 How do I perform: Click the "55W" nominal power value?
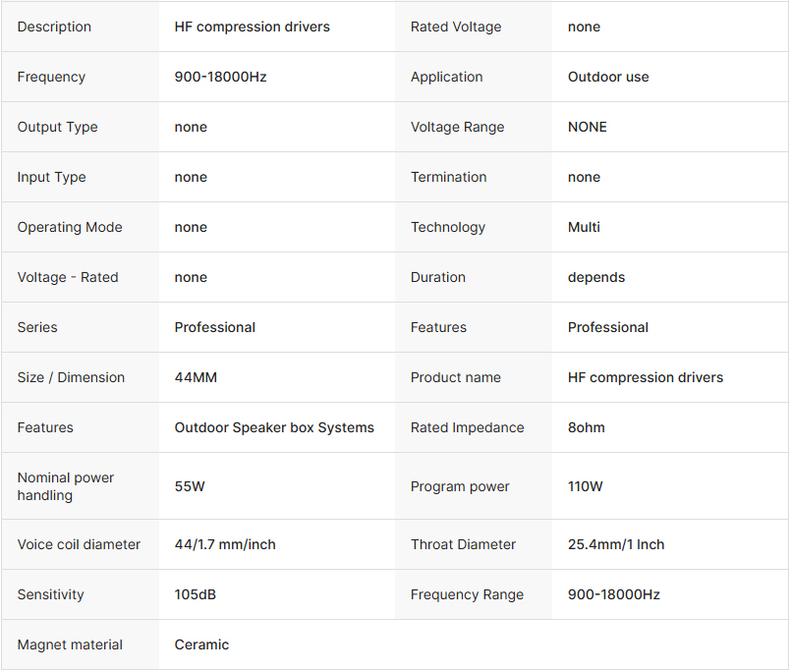190,486
